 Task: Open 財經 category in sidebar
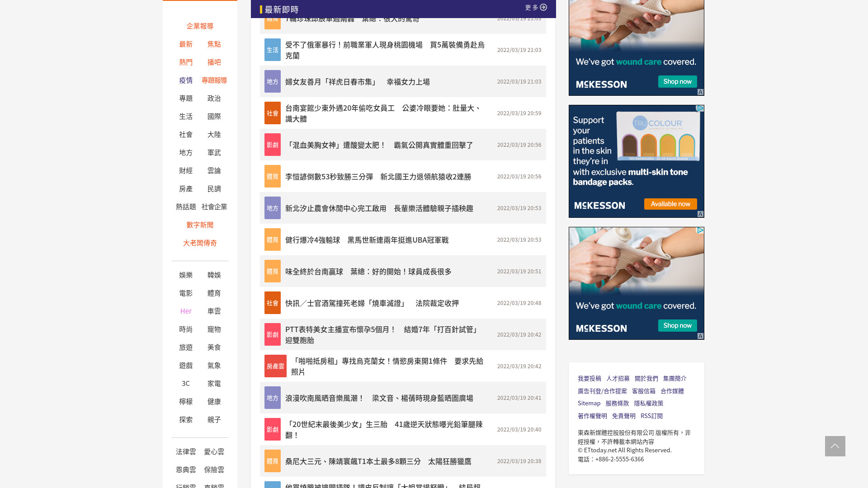(x=186, y=170)
